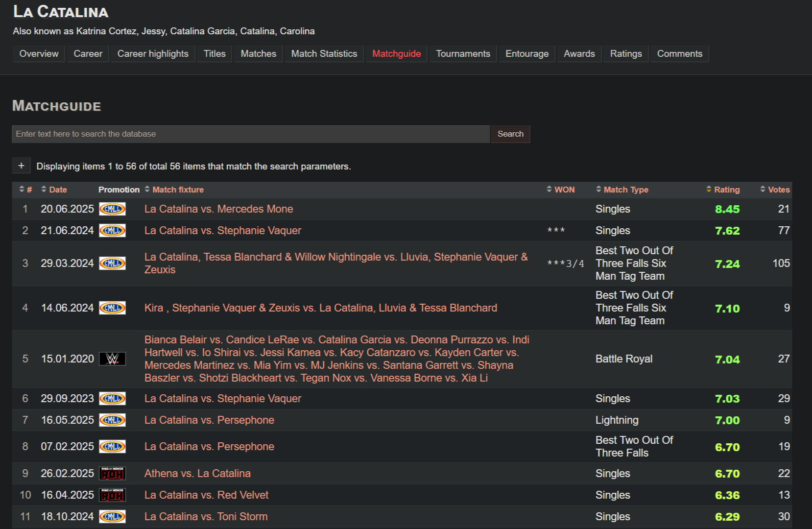The height and width of the screenshot is (529, 812).
Task: Go to the Titles tab
Action: (215, 54)
